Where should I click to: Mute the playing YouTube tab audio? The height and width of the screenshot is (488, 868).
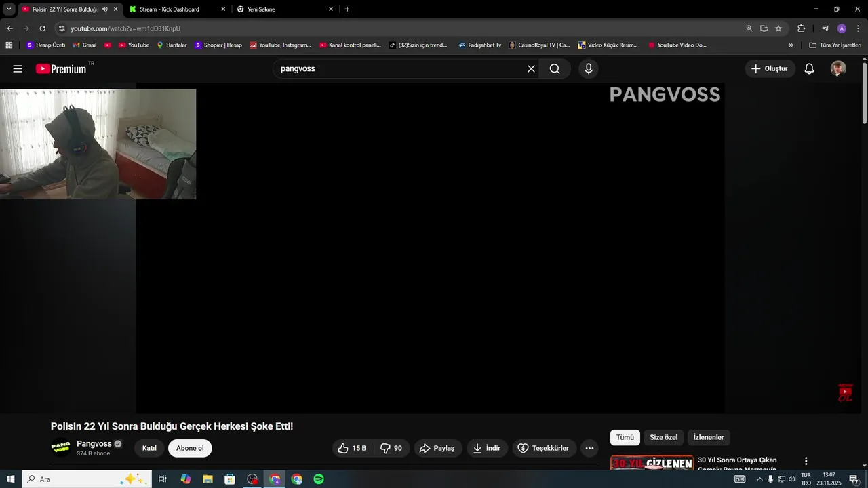point(104,9)
